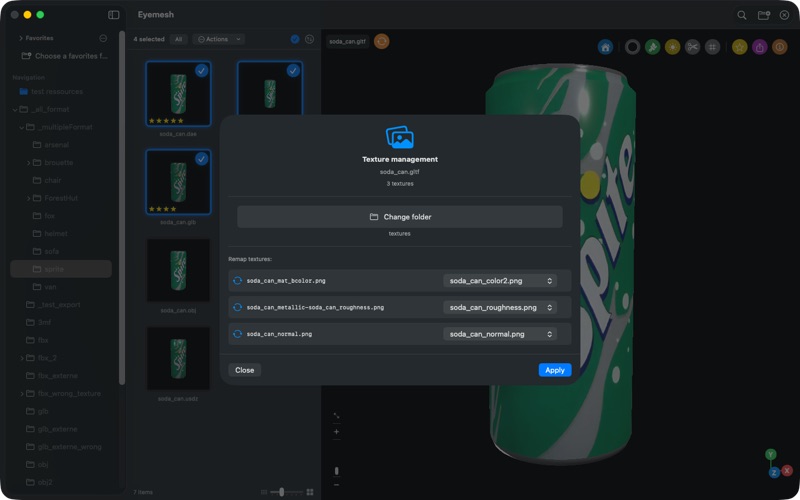Image resolution: width=800 pixels, height=500 pixels.
Task: Click the orange info icon
Action: (780, 47)
